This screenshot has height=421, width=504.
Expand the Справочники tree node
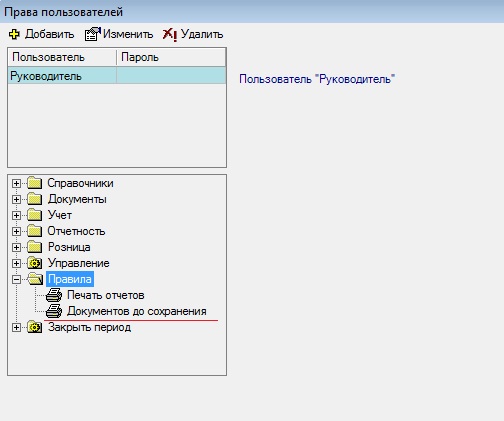[x=16, y=183]
